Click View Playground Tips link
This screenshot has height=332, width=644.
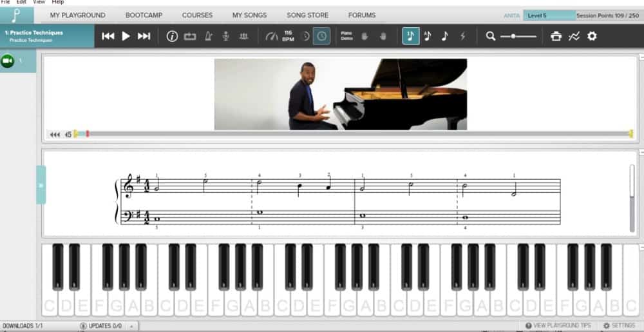click(x=558, y=326)
